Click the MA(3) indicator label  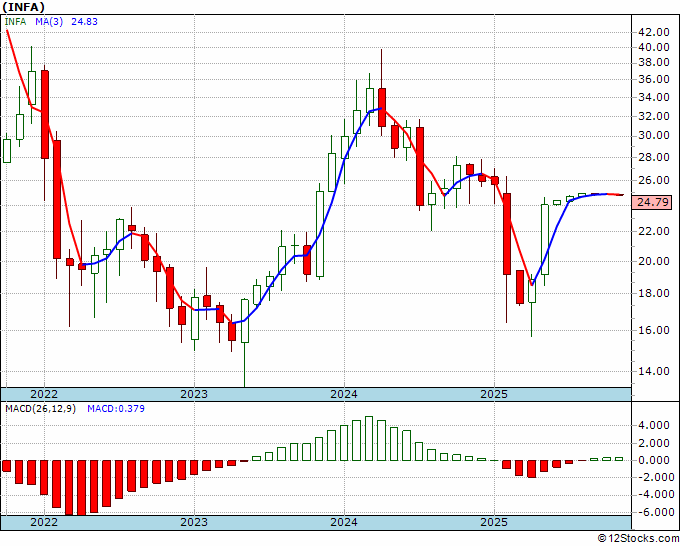[49, 21]
